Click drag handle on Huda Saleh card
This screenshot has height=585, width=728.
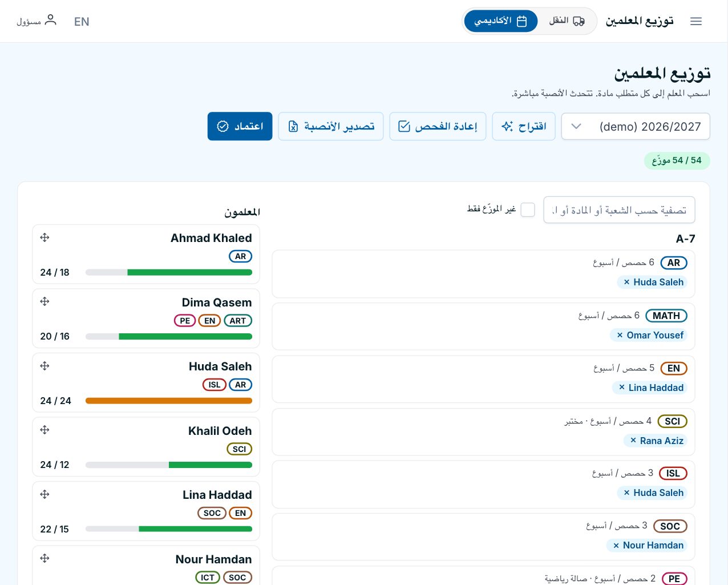45,366
